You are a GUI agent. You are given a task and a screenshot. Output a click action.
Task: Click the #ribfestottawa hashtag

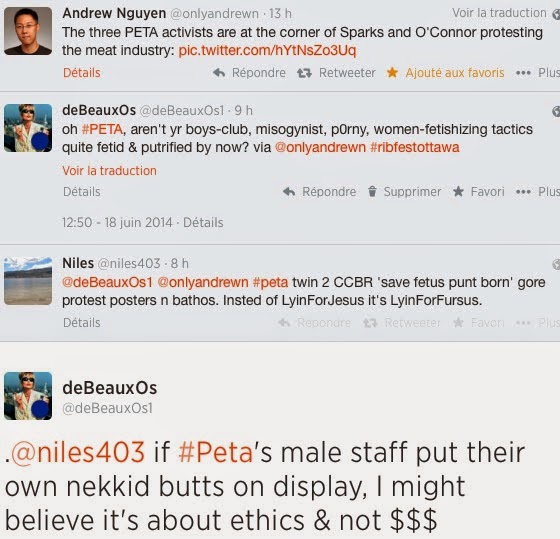415,148
